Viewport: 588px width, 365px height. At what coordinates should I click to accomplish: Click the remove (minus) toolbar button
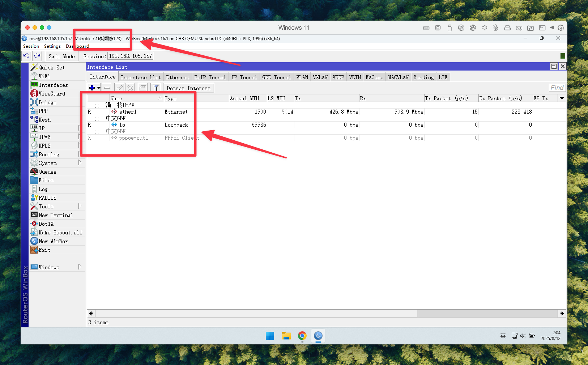(x=107, y=88)
